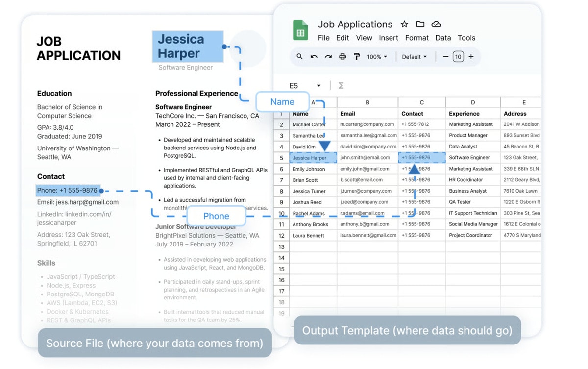Open the View menu

tap(364, 38)
